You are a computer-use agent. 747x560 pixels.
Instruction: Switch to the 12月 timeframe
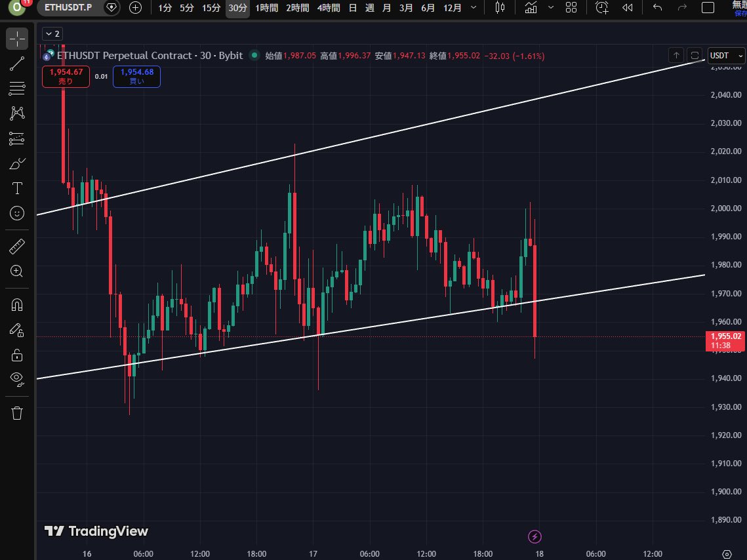click(x=453, y=8)
